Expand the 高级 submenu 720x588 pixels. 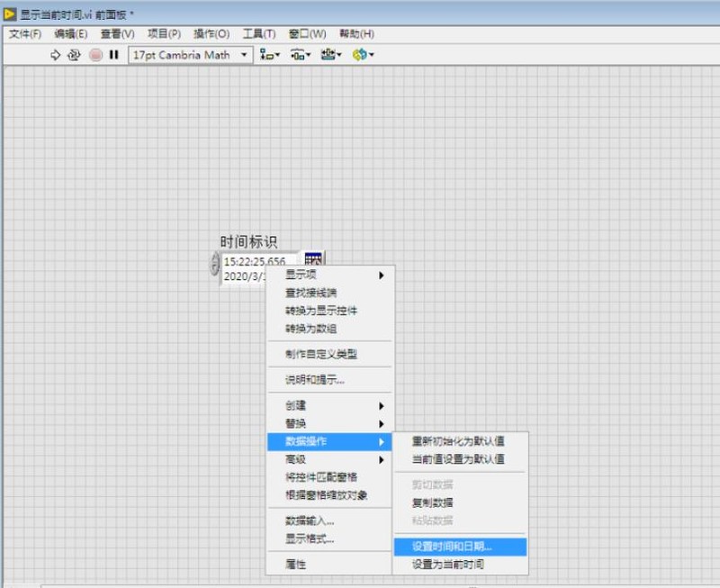click(x=329, y=459)
